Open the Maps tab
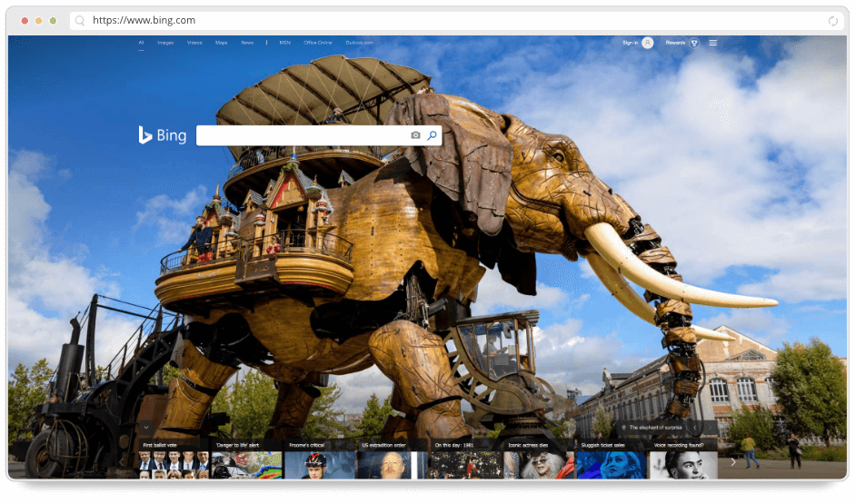856x504 pixels. (x=221, y=43)
